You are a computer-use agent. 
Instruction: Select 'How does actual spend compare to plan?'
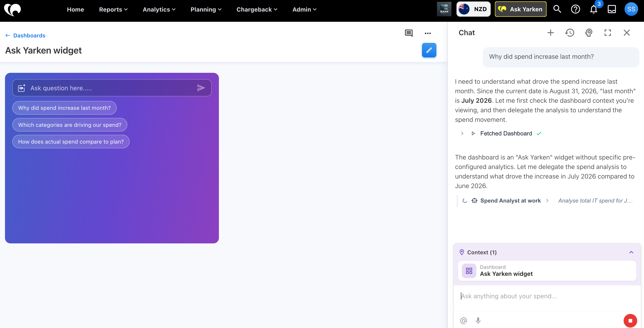71,142
